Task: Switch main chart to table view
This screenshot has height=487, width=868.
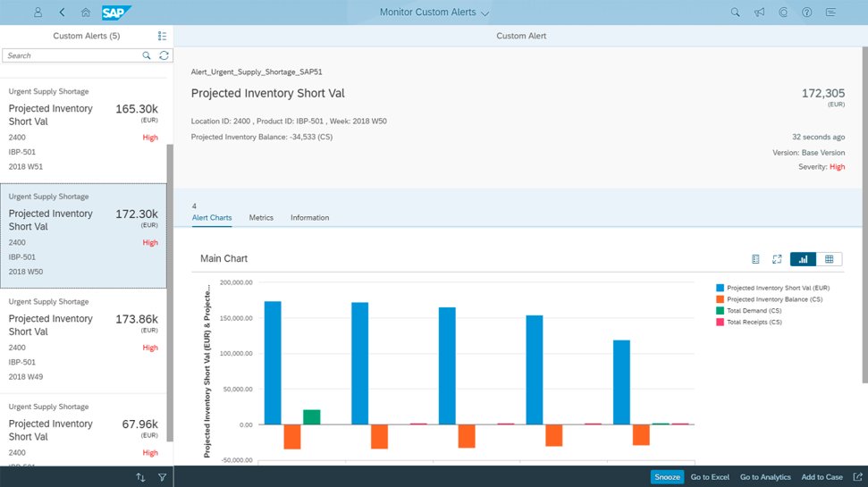Action: click(x=830, y=259)
